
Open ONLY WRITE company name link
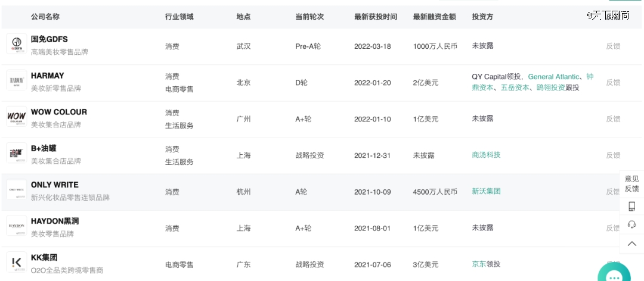(55, 185)
